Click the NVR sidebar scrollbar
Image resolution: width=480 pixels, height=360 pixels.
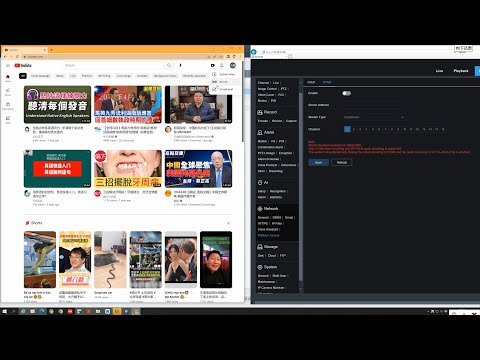click(301, 187)
